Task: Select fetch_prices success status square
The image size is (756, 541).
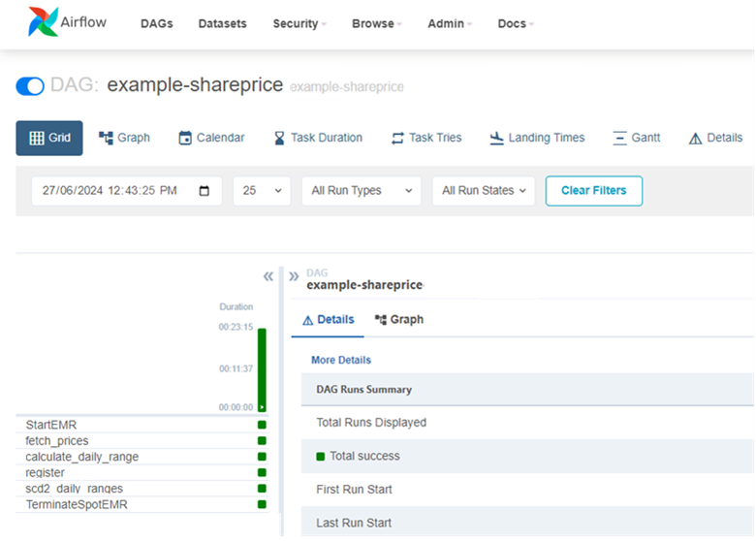Action: (x=262, y=441)
